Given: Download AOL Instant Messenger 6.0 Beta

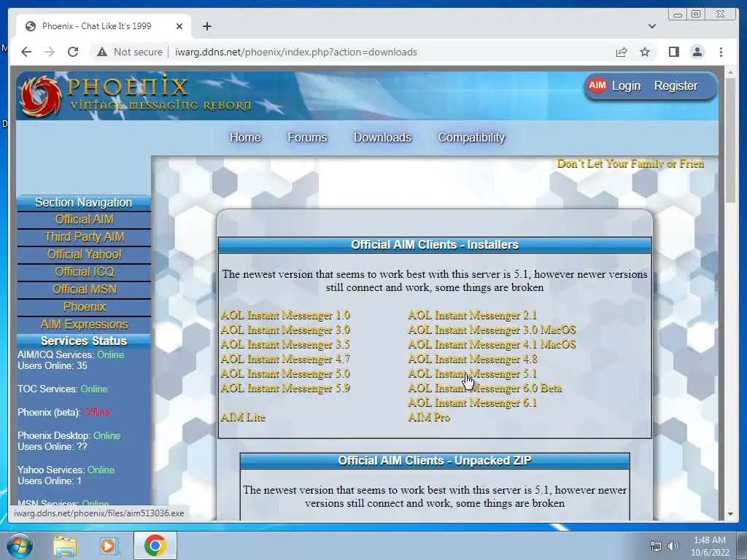Looking at the screenshot, I should click(485, 389).
